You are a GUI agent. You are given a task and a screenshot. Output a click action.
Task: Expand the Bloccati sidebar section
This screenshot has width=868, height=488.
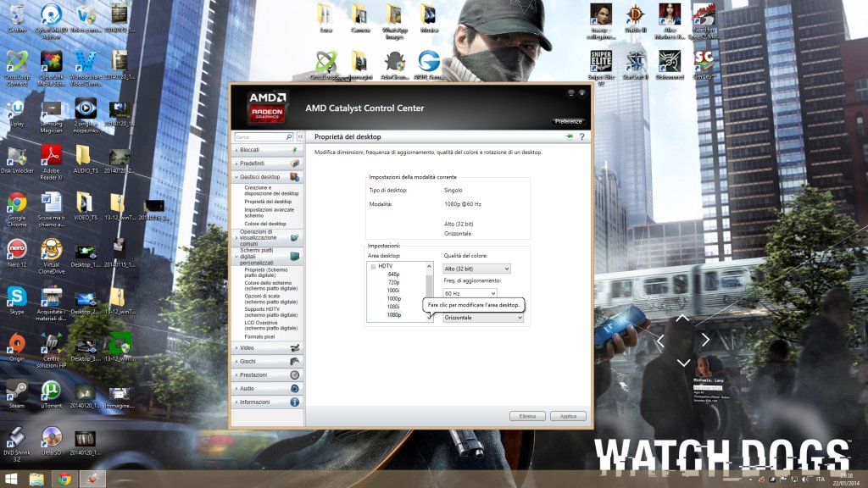pos(267,150)
